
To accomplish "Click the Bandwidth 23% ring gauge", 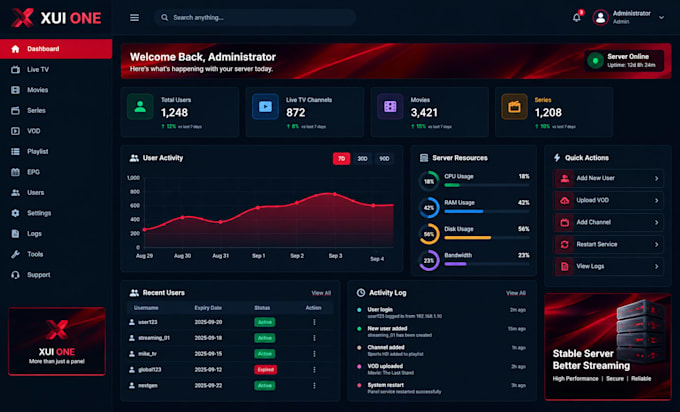I will coord(429,261).
